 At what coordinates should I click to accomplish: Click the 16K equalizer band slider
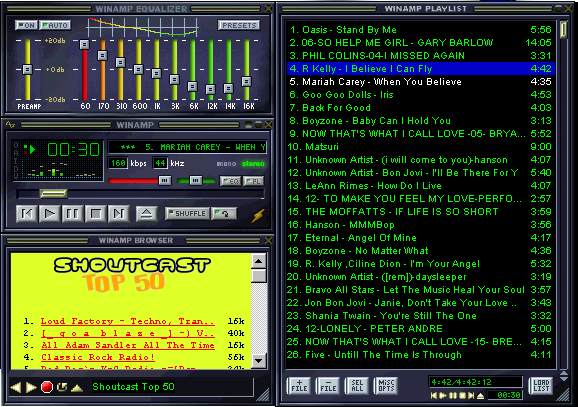[247, 81]
